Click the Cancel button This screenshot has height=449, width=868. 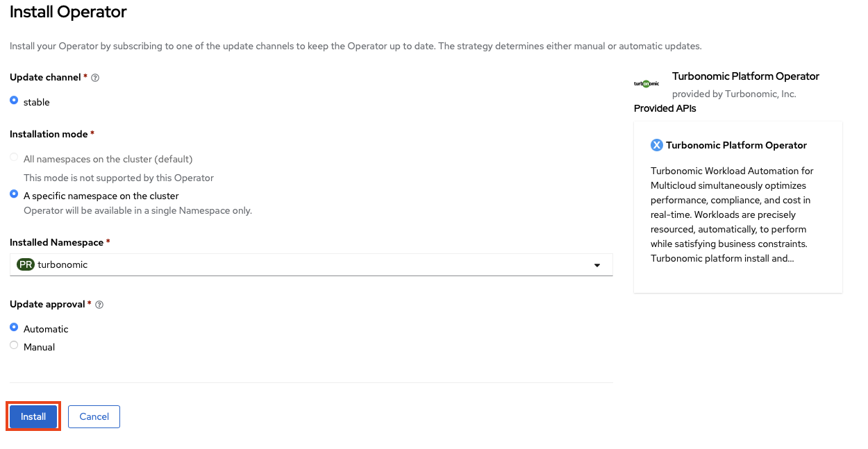tap(94, 416)
